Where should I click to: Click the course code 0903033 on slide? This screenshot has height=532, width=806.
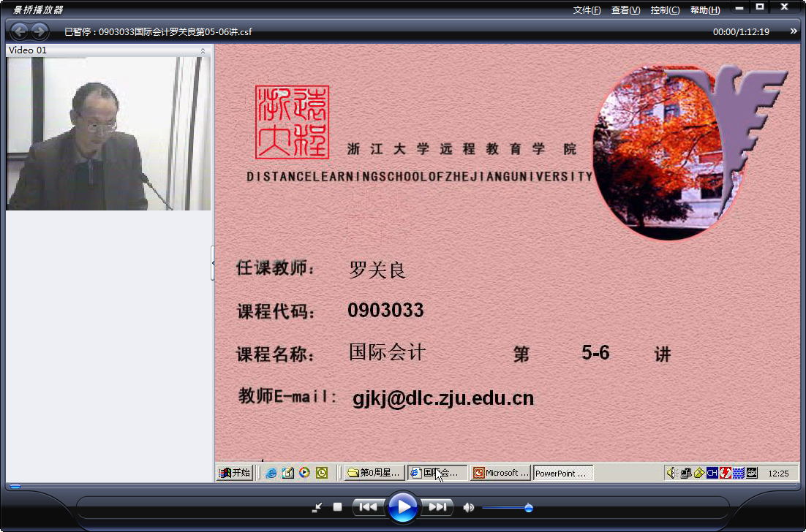pos(385,310)
